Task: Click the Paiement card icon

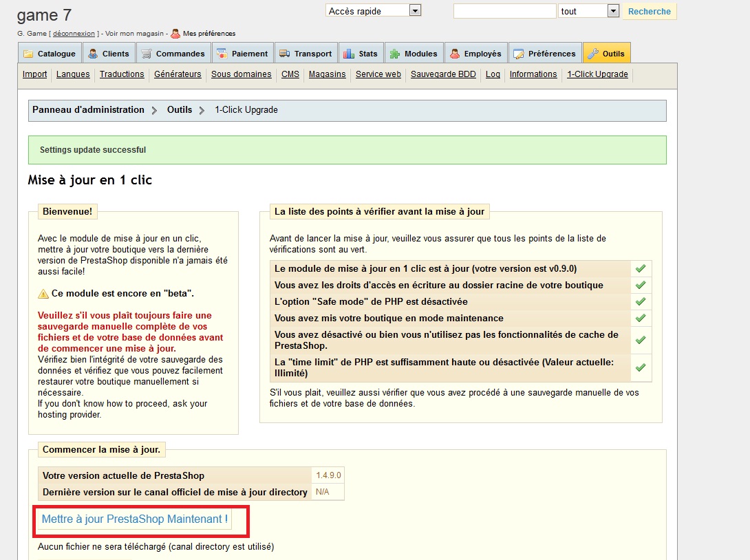Action: (x=222, y=54)
